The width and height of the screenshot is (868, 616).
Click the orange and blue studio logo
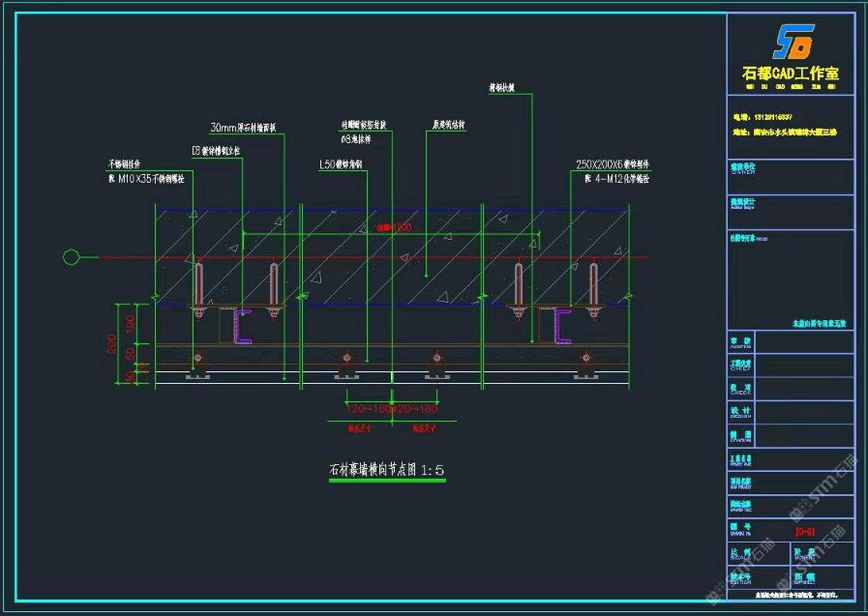click(792, 44)
